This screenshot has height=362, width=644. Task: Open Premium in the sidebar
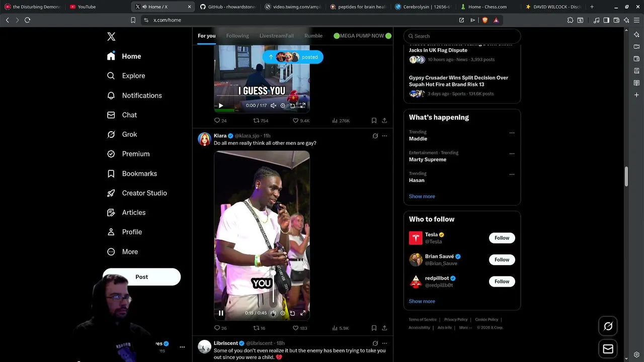[128, 154]
